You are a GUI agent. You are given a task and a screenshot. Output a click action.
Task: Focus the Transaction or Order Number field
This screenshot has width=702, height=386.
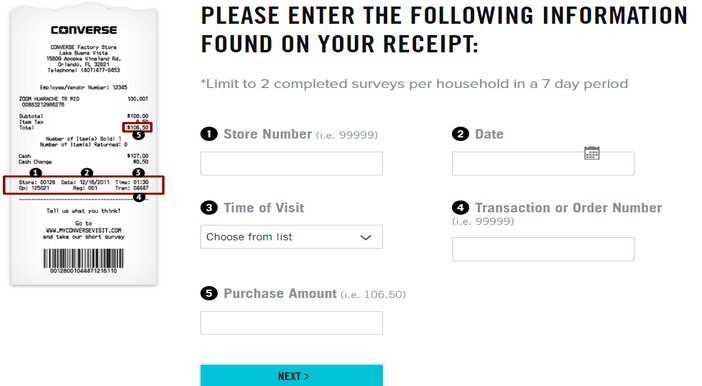coord(543,249)
